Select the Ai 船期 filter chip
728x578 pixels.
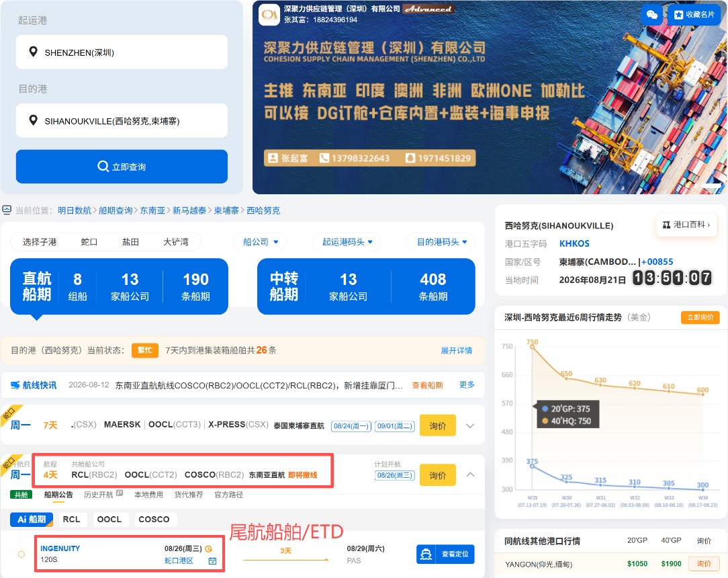32,520
